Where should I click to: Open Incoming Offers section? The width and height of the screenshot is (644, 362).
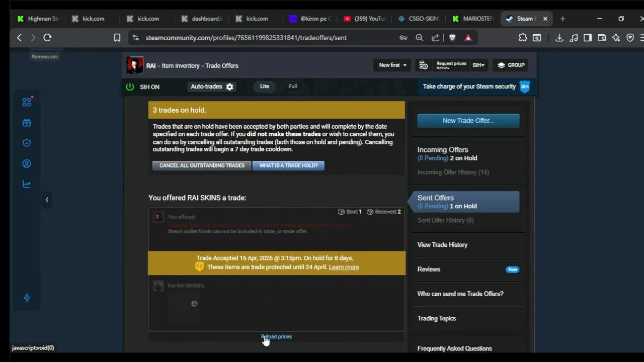(x=443, y=150)
